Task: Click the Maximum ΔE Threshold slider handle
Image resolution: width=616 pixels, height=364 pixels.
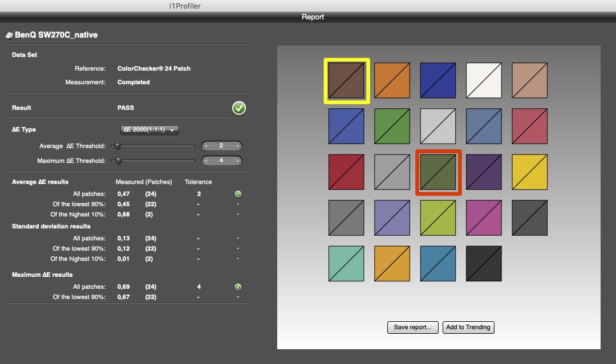Action: (x=118, y=161)
